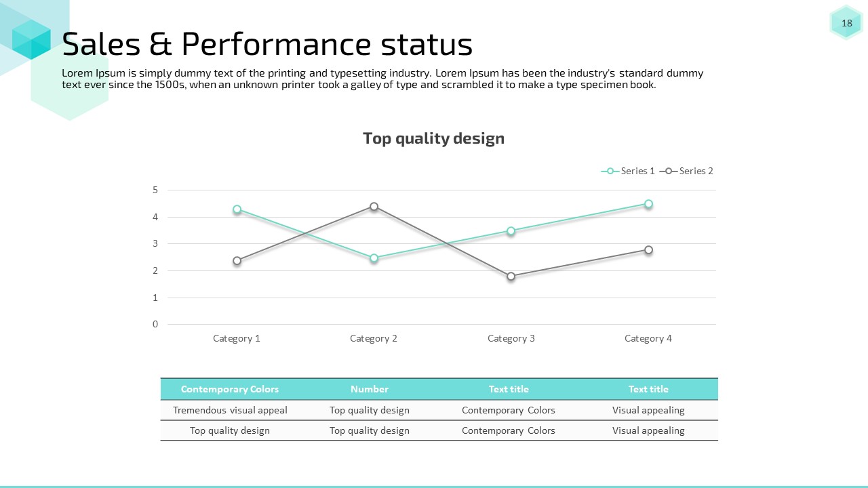Click the Category 4 axis label
868x488 pixels.
pyautogui.click(x=648, y=338)
